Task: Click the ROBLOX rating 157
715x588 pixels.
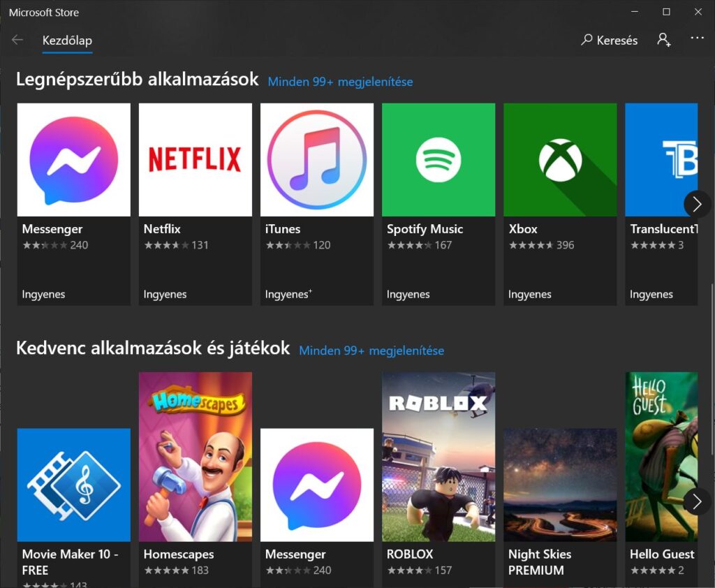Action: 419,571
